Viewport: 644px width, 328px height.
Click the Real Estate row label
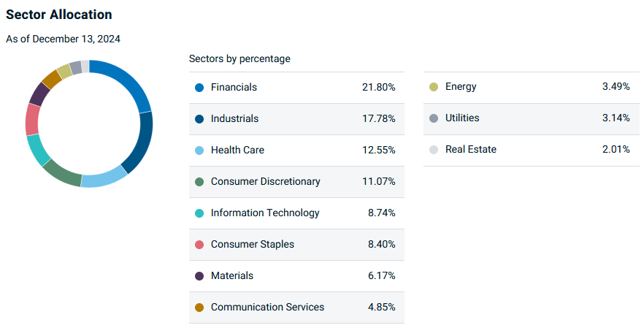[x=471, y=149]
